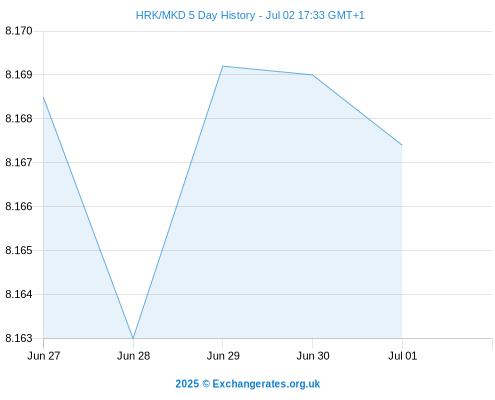495x400 pixels.
Task: Click the lowest data point at Jun 28
Action: (133, 338)
